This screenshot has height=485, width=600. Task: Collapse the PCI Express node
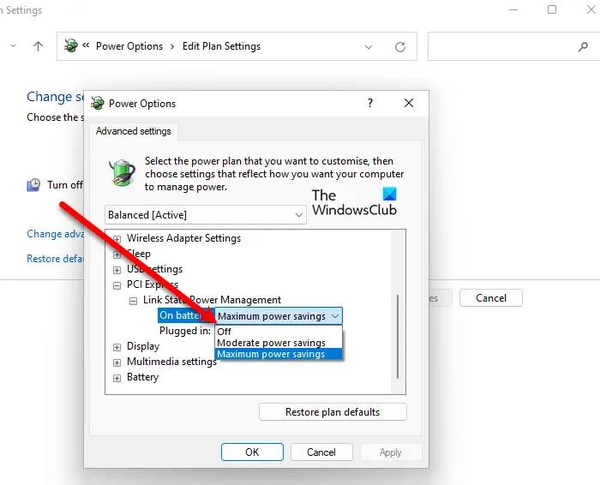117,286
